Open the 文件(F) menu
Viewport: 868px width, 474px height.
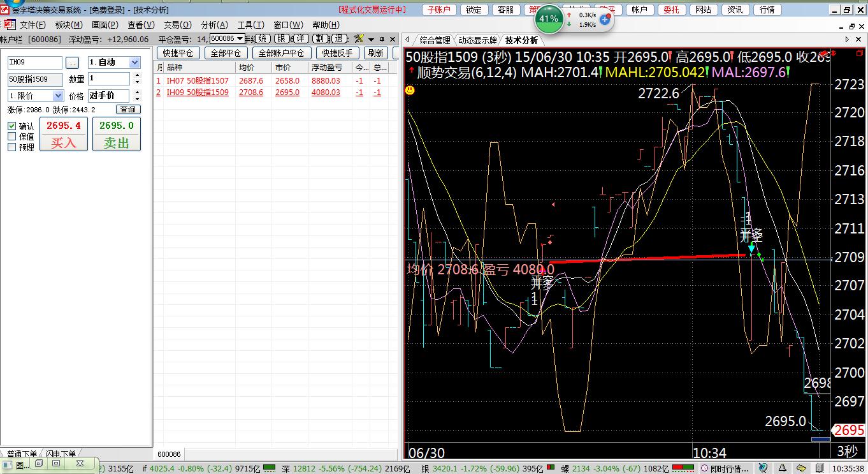(33, 25)
